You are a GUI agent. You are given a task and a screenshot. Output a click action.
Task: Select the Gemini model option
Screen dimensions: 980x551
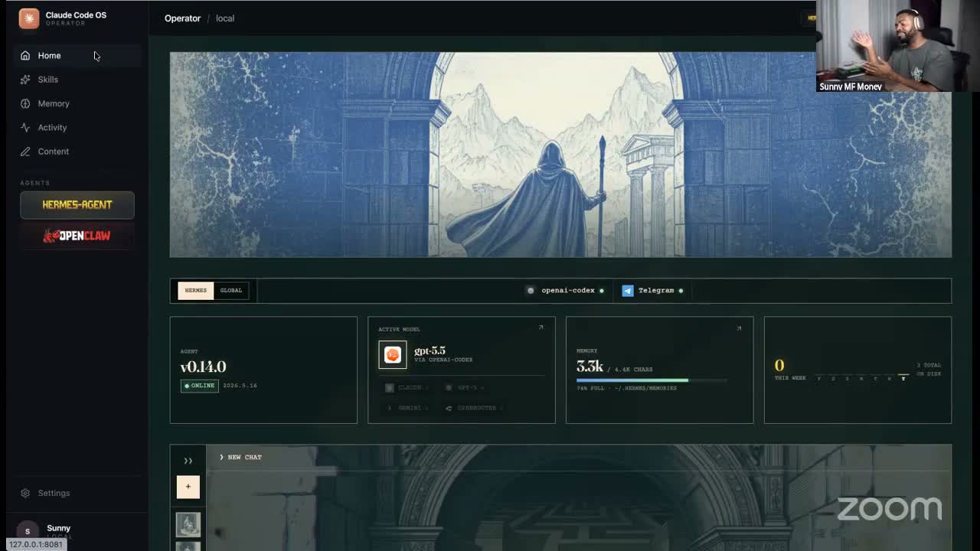408,408
